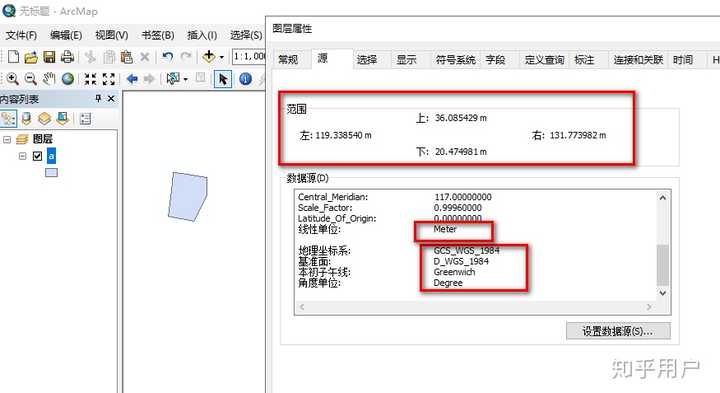
Task: Switch to the 常规 tab
Action: pyautogui.click(x=288, y=60)
